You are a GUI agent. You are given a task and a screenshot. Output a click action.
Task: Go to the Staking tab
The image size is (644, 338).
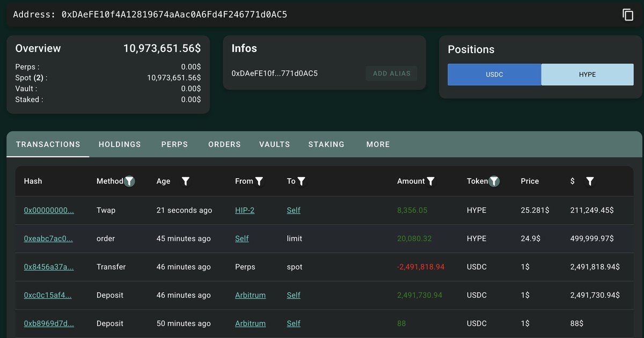(x=326, y=144)
